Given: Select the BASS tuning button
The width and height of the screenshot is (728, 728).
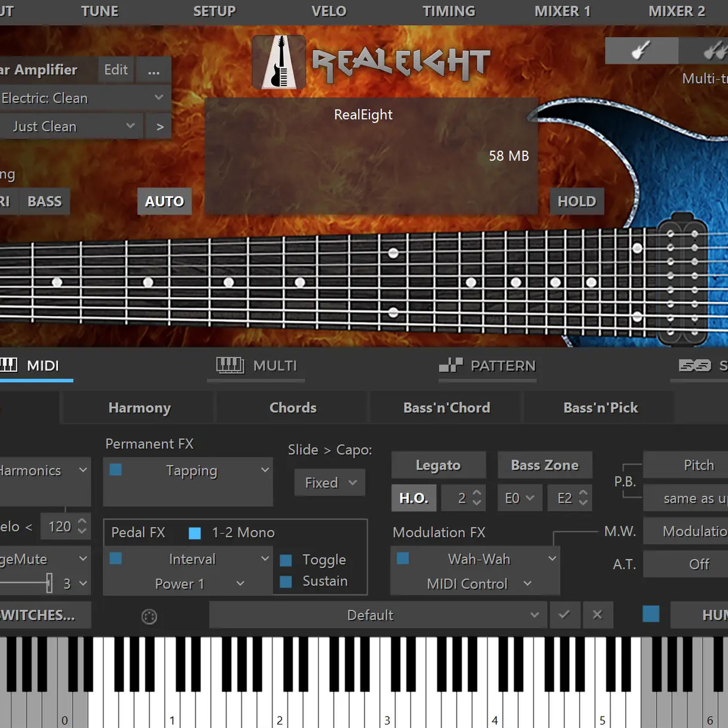Looking at the screenshot, I should tap(45, 201).
